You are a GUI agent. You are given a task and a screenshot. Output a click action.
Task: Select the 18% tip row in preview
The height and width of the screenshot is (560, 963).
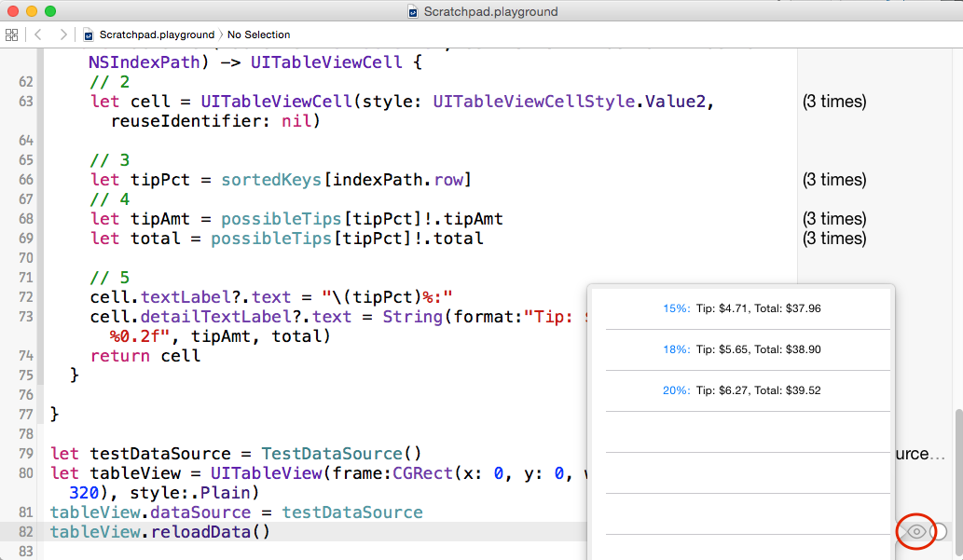741,349
